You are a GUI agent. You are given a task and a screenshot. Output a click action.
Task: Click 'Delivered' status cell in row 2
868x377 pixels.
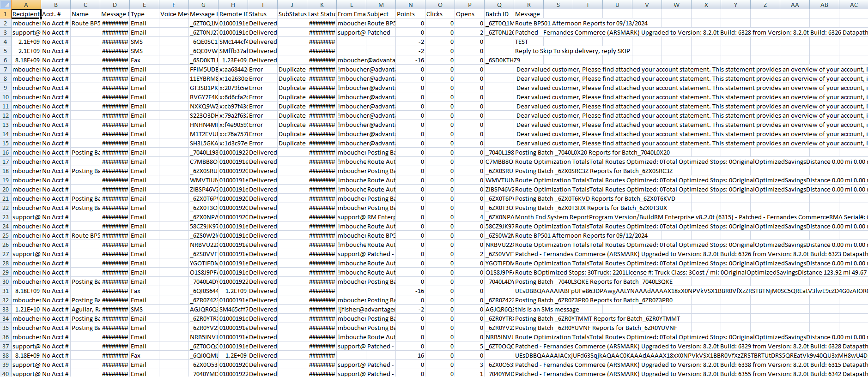[262, 23]
